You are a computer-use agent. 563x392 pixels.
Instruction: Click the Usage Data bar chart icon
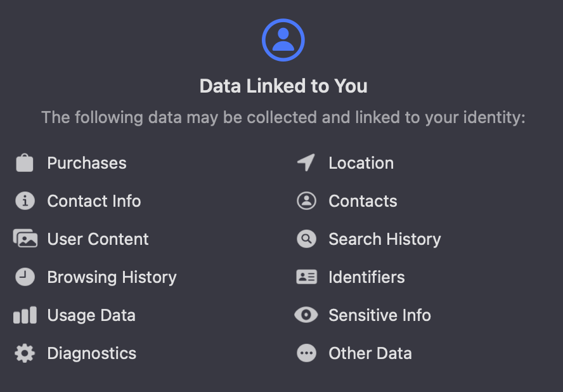click(25, 315)
